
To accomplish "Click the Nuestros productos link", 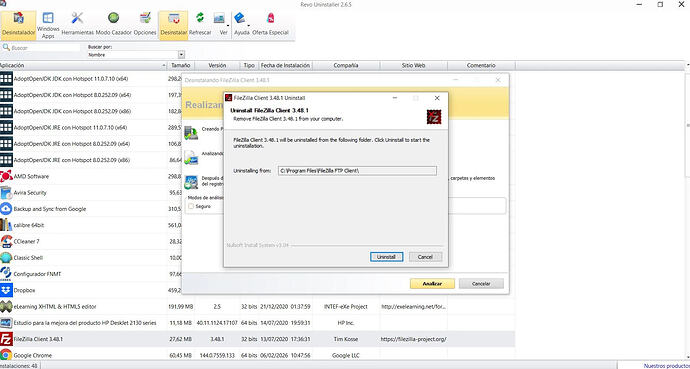I will [667, 365].
